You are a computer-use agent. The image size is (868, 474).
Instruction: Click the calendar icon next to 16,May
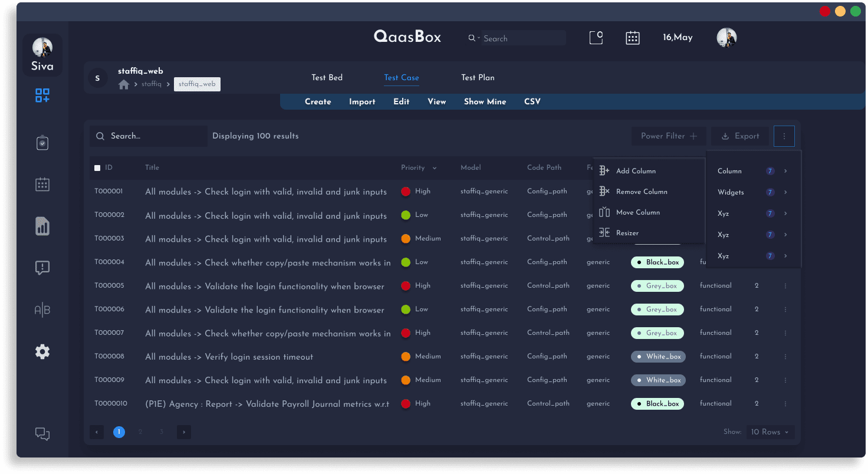(633, 38)
